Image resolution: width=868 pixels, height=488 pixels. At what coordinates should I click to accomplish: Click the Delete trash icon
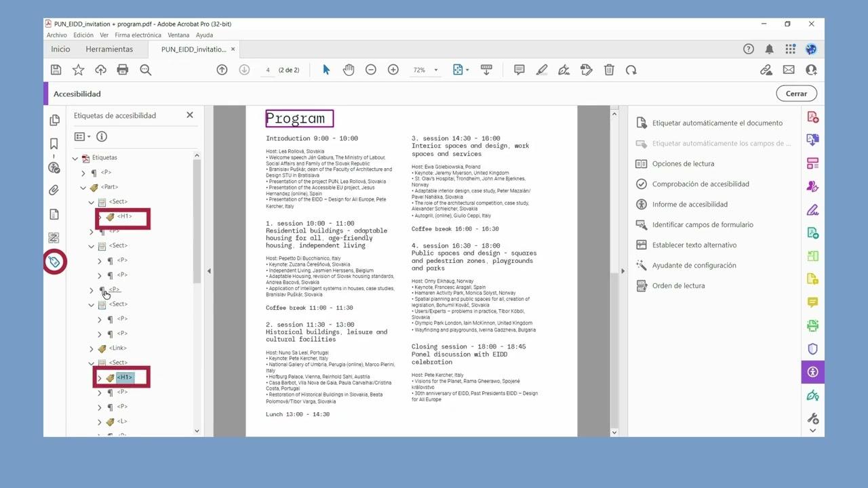pyautogui.click(x=609, y=70)
